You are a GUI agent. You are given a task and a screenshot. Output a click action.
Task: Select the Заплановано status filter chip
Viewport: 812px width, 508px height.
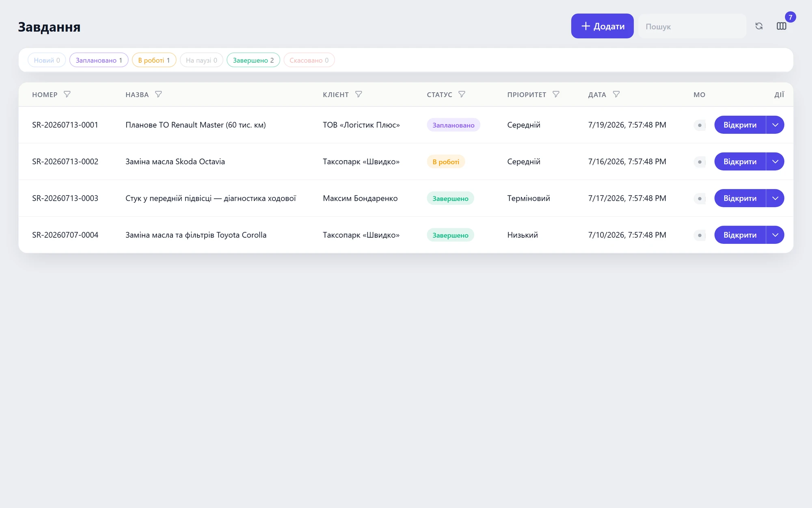click(99, 60)
